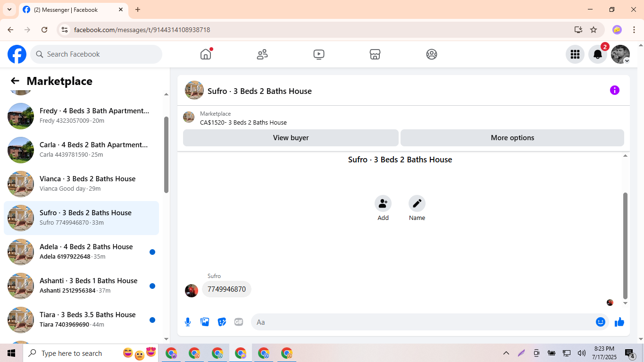Viewport: 644px width, 362px height.
Task: Open the Video (Watch) icon
Action: tap(319, 54)
